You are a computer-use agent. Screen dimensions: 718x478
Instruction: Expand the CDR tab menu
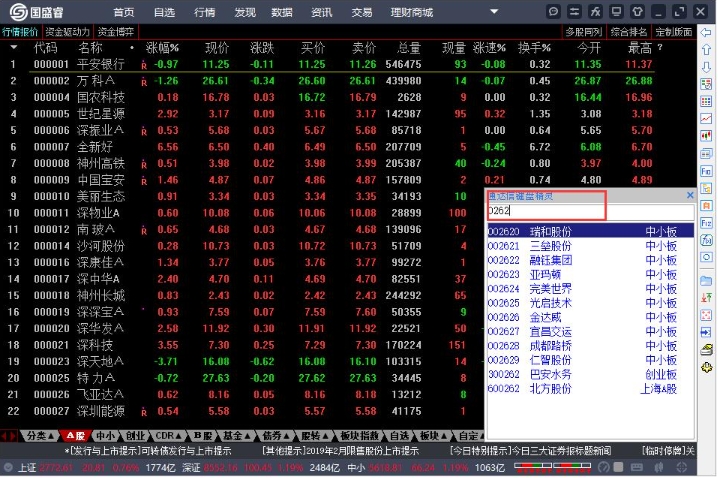[x=168, y=435]
